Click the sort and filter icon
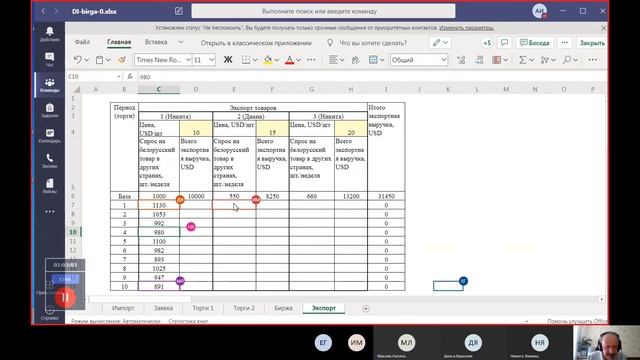This screenshot has height=360, width=640. tap(544, 60)
